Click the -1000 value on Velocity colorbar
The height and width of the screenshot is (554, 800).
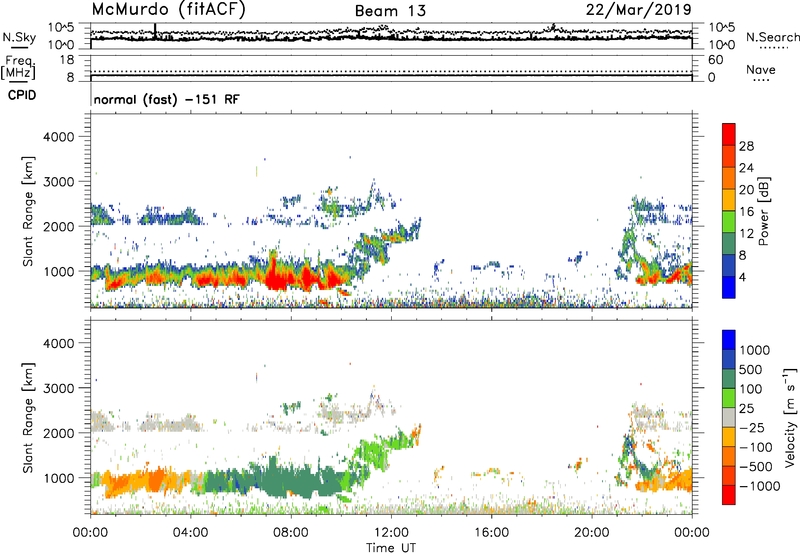pos(759,486)
